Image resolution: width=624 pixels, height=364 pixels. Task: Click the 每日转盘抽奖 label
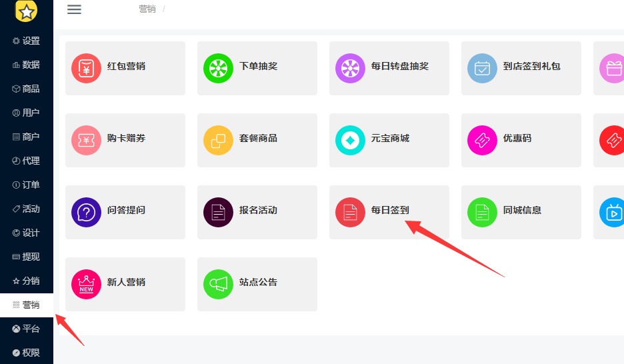tap(400, 66)
